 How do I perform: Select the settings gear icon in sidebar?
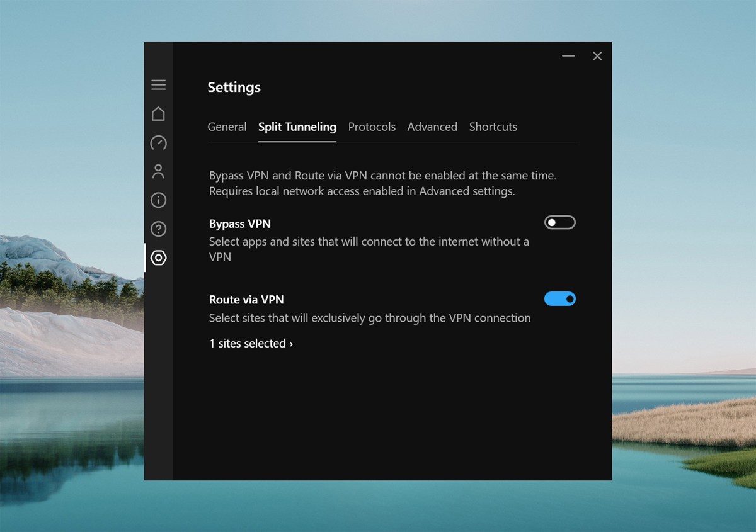pyautogui.click(x=158, y=258)
